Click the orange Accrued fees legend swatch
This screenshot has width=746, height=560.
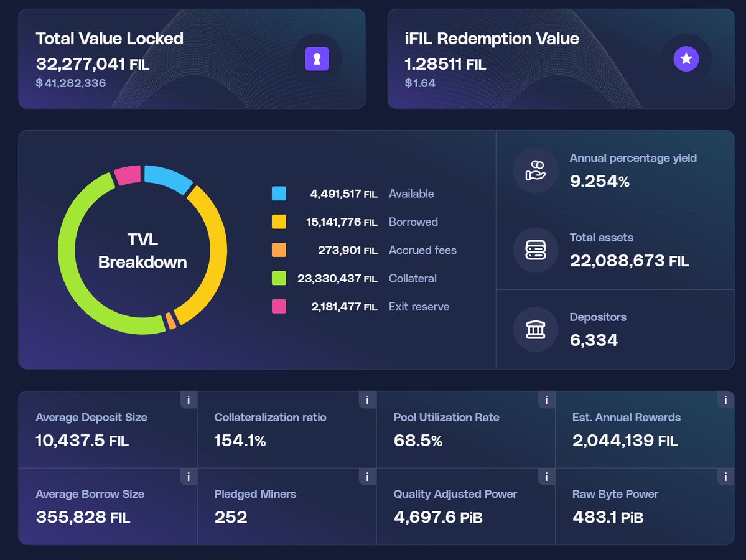click(x=279, y=250)
